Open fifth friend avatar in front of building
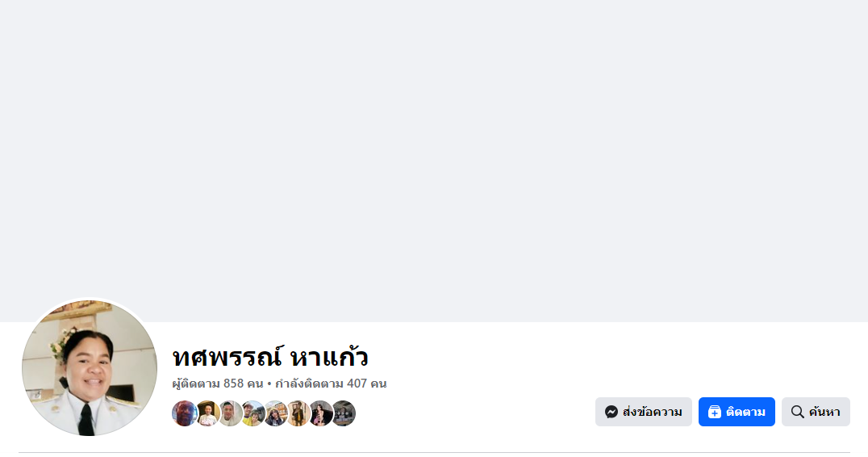The width and height of the screenshot is (868, 457). coord(276,413)
